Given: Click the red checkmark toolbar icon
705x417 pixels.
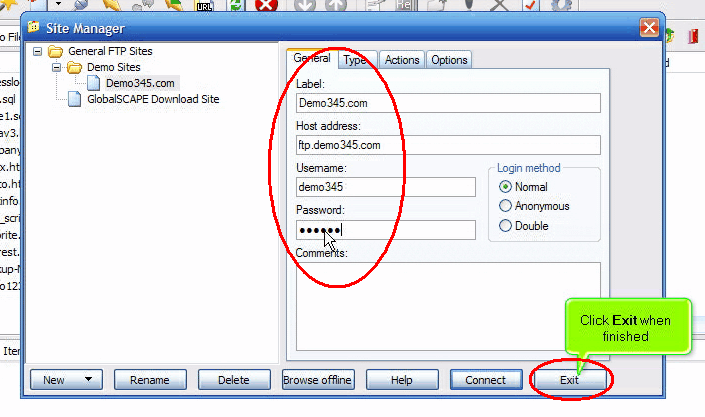Looking at the screenshot, I should 531,5.
